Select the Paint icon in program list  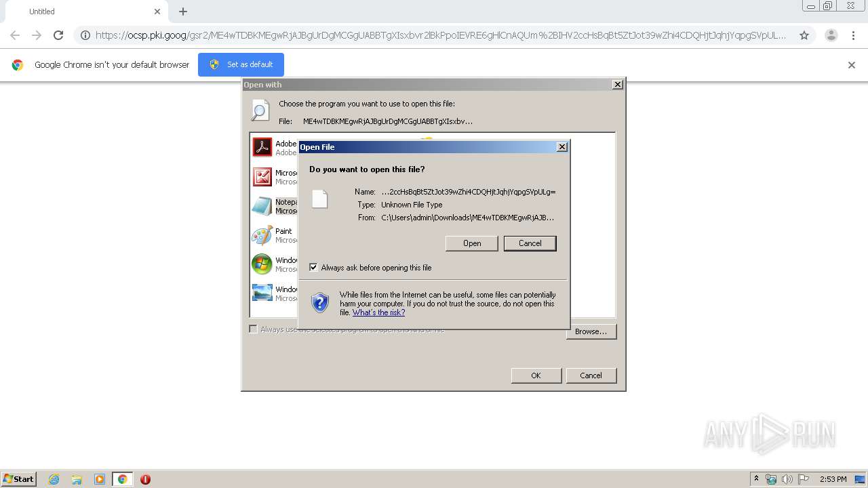[262, 235]
